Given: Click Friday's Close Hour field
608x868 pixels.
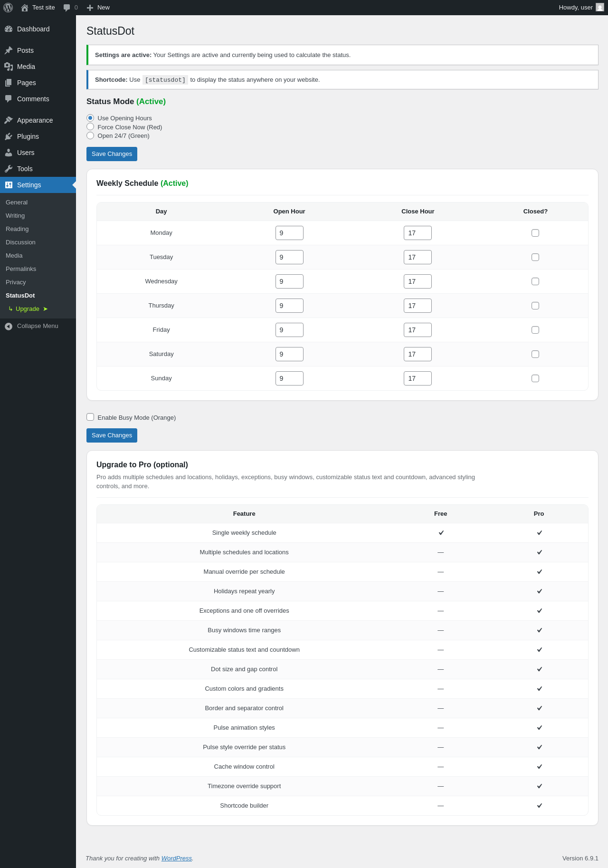Looking at the screenshot, I should [418, 330].
